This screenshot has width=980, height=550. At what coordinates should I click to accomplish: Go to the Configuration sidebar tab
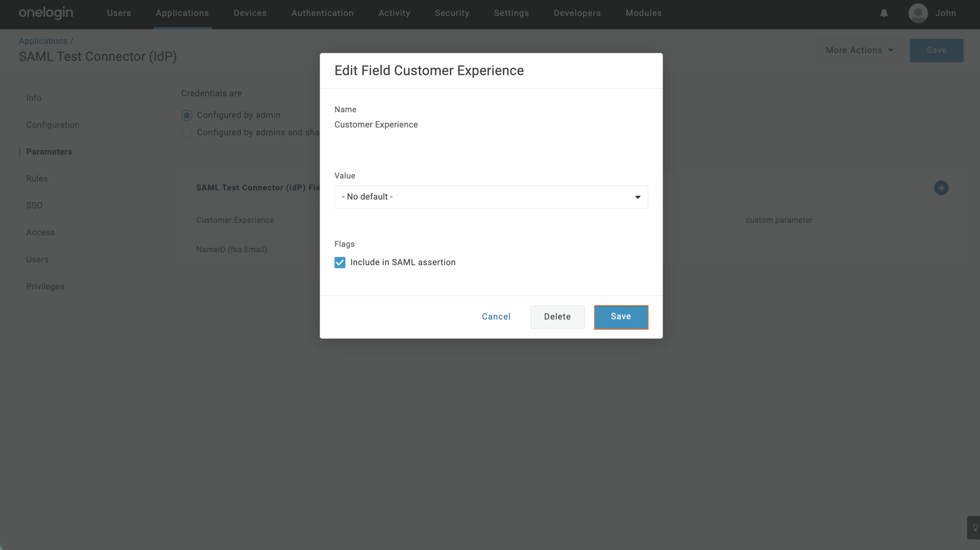pyautogui.click(x=52, y=125)
